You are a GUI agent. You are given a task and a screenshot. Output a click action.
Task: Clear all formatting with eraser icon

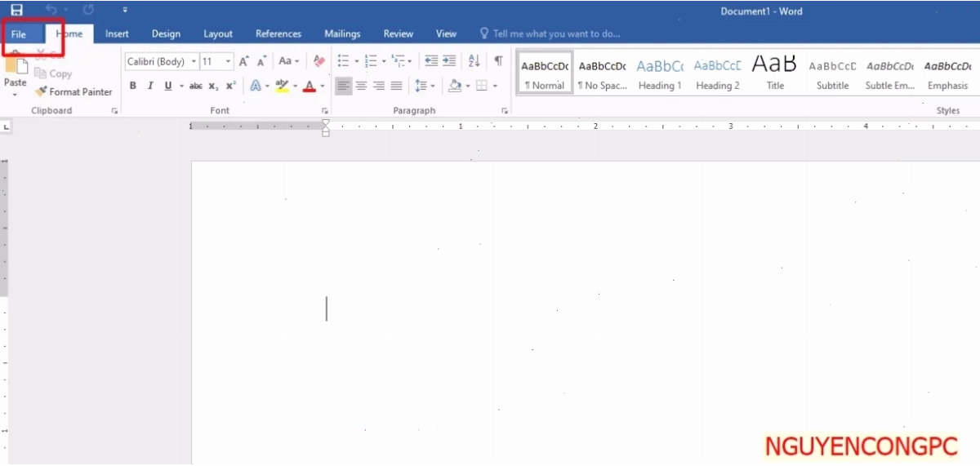318,61
